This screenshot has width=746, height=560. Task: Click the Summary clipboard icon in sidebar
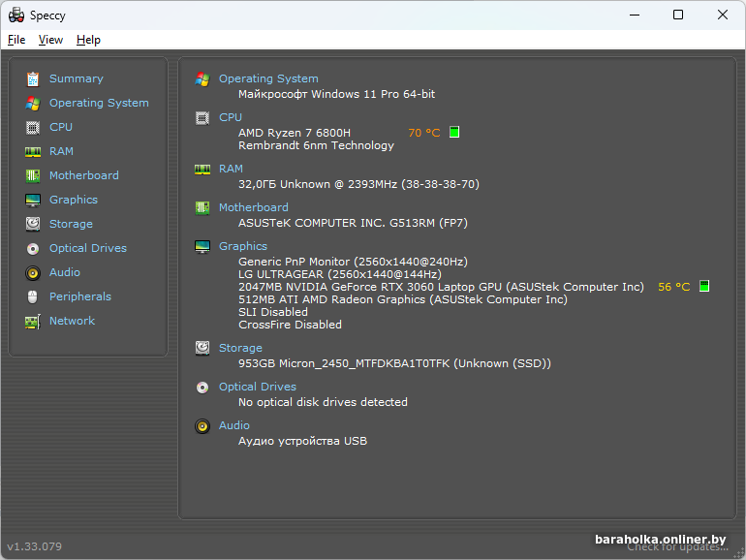33,79
